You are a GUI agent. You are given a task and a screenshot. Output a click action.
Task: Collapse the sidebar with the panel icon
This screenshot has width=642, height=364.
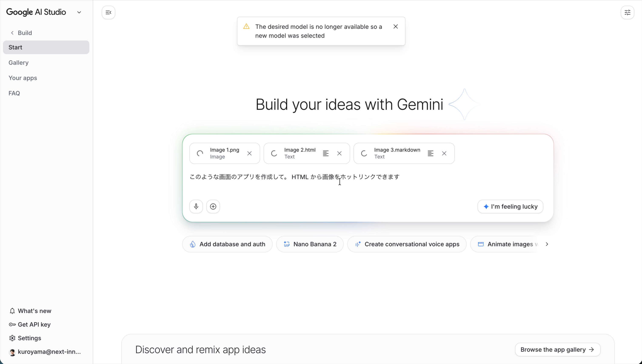coord(108,12)
